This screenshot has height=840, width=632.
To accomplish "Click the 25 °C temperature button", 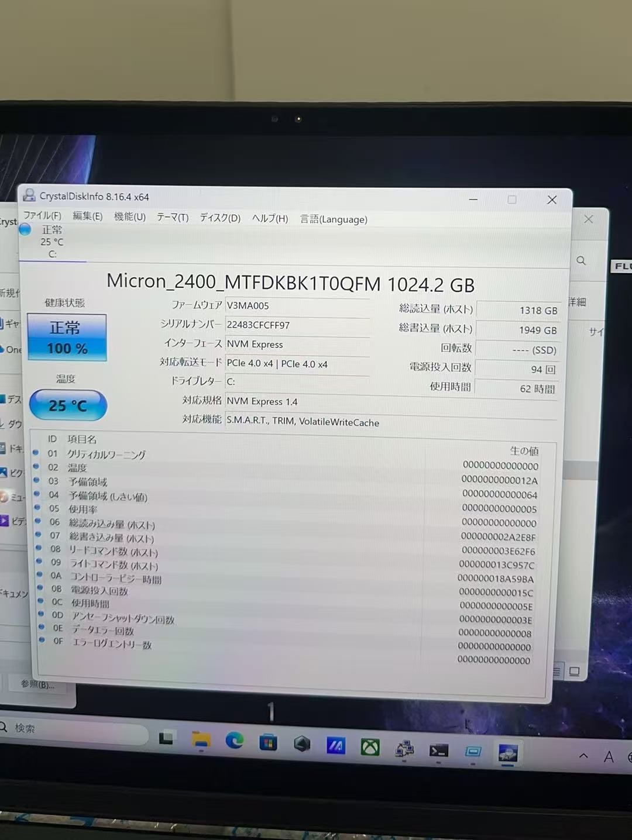I will 68,405.
